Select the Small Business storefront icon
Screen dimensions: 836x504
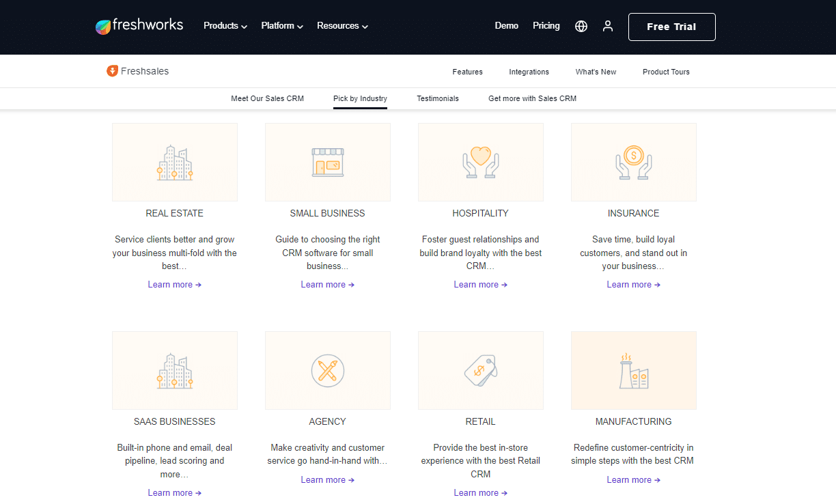pos(328,163)
